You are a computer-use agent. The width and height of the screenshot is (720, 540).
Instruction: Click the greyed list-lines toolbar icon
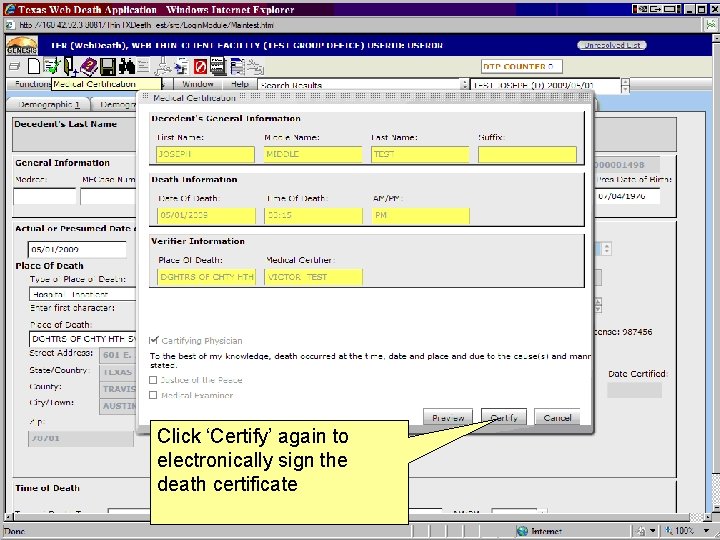click(x=143, y=66)
